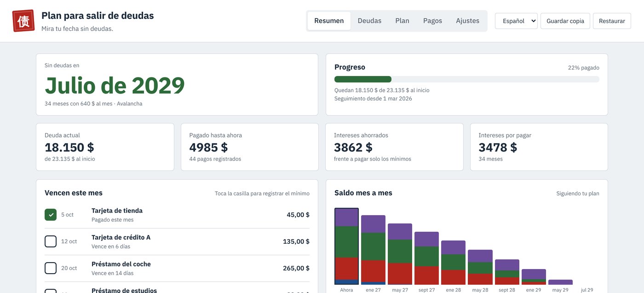Image resolution: width=644 pixels, height=293 pixels.
Task: Click the Restaurar button
Action: click(x=612, y=21)
